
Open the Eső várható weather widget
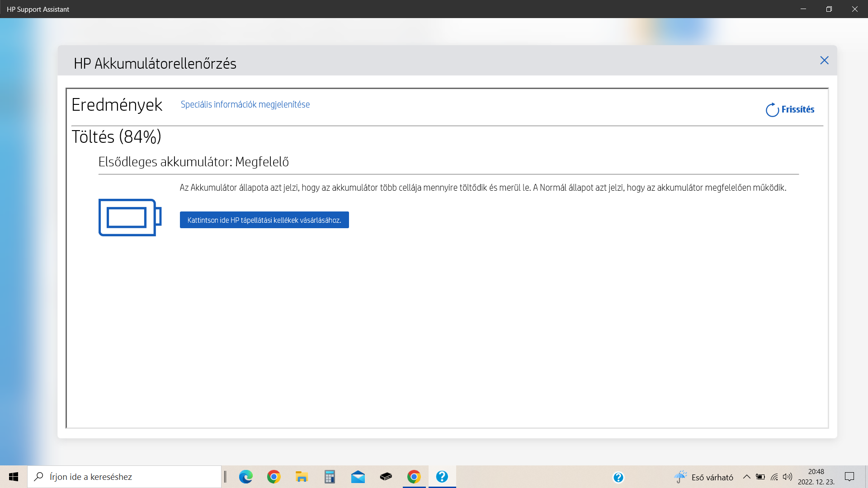(x=703, y=477)
